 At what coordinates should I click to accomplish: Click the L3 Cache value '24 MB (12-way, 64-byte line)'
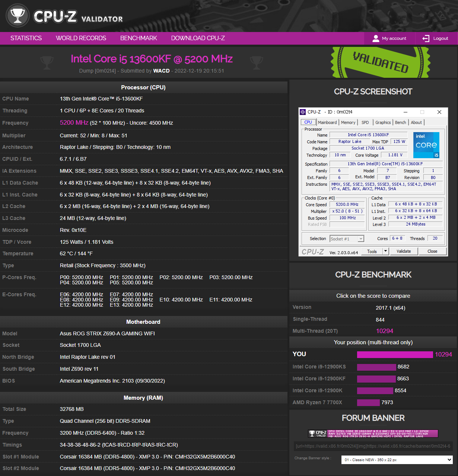(93, 218)
